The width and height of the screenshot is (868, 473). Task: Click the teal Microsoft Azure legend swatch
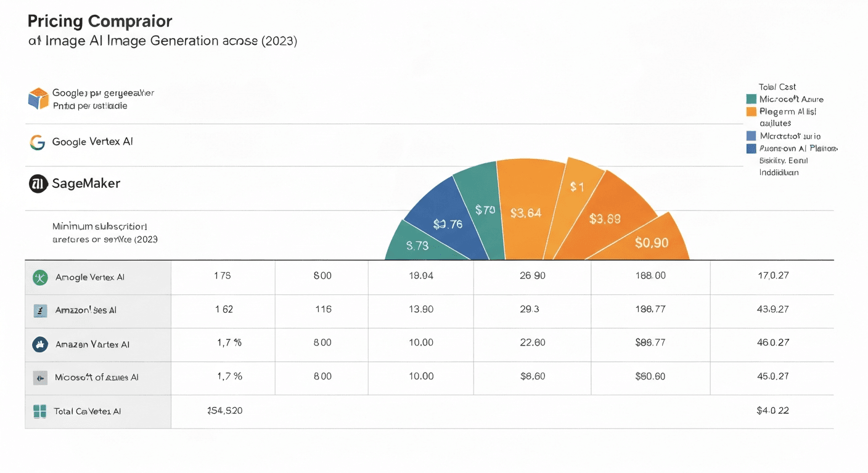[751, 99]
